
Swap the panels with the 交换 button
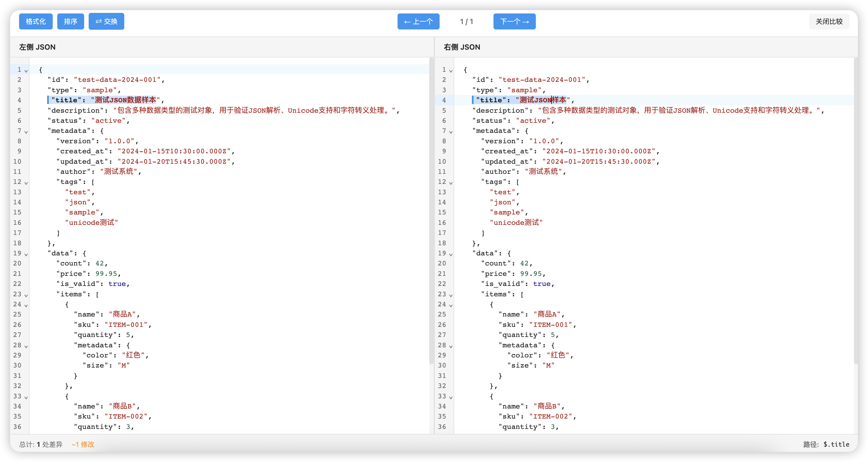[x=106, y=22]
